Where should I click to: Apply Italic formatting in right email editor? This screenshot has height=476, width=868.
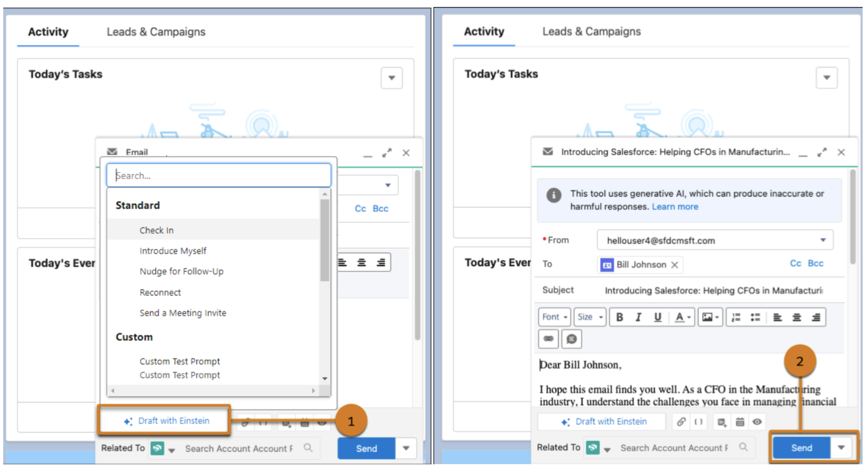pyautogui.click(x=638, y=317)
